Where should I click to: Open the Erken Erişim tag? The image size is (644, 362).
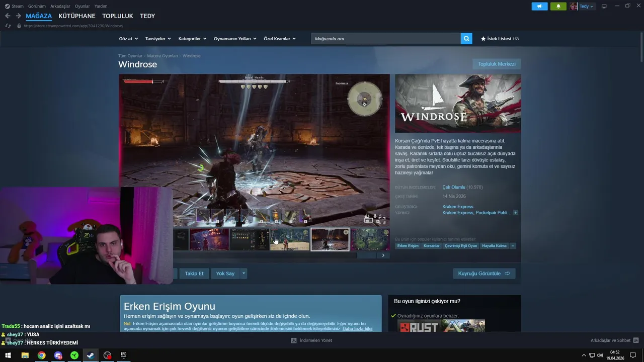[408, 246]
